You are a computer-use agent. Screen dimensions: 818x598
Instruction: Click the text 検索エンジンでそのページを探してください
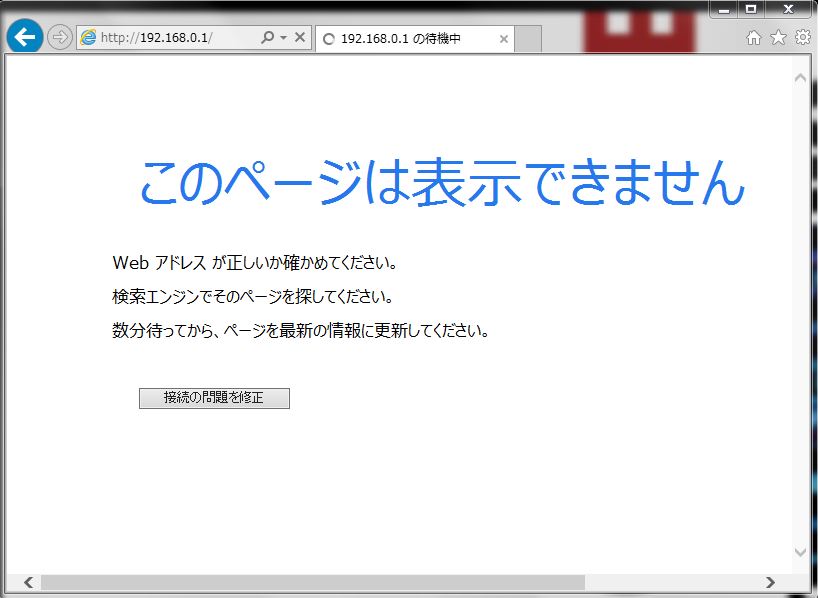coord(252,296)
